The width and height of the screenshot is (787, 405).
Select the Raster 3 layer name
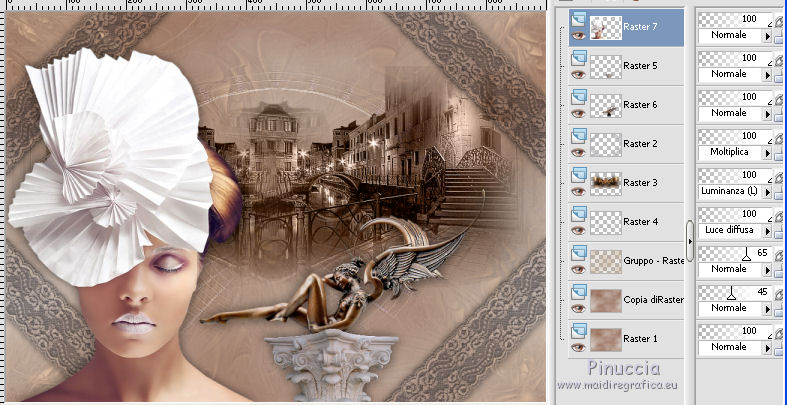point(640,183)
